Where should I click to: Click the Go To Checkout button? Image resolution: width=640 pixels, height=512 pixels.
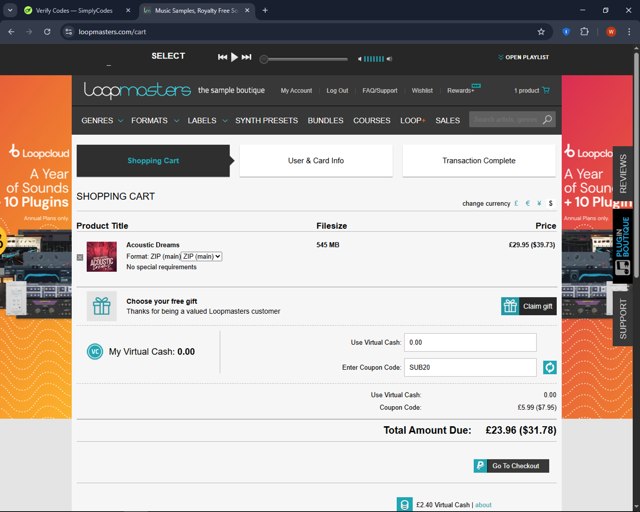click(511, 466)
